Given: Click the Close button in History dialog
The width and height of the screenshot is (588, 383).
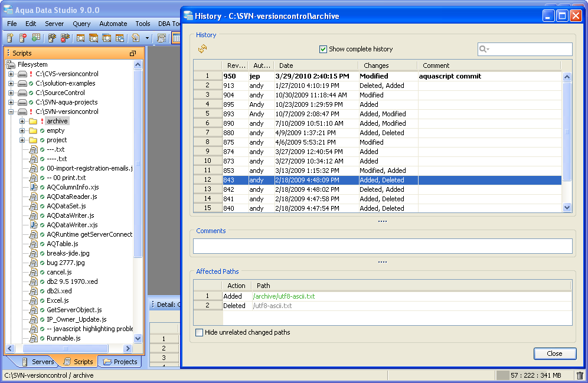Looking at the screenshot, I should 554,353.
